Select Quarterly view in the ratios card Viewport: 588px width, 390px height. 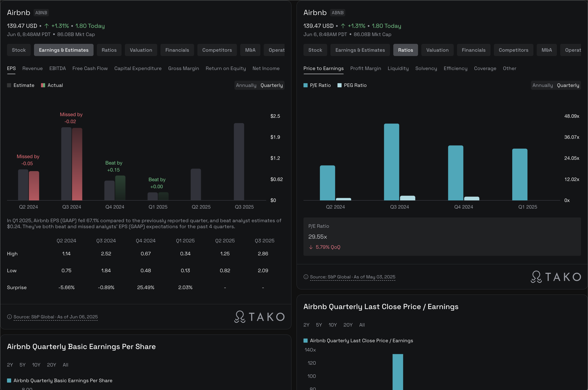[x=568, y=85]
